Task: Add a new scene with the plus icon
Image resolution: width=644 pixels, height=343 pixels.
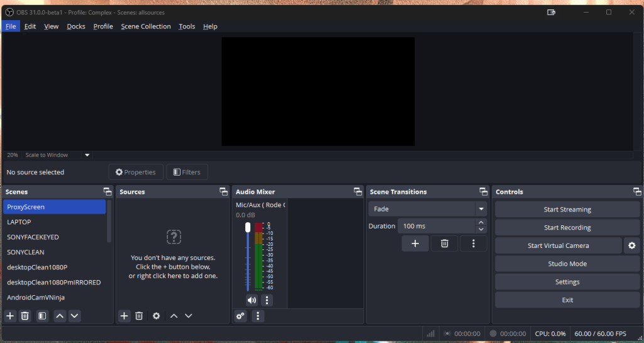Action: click(10, 316)
